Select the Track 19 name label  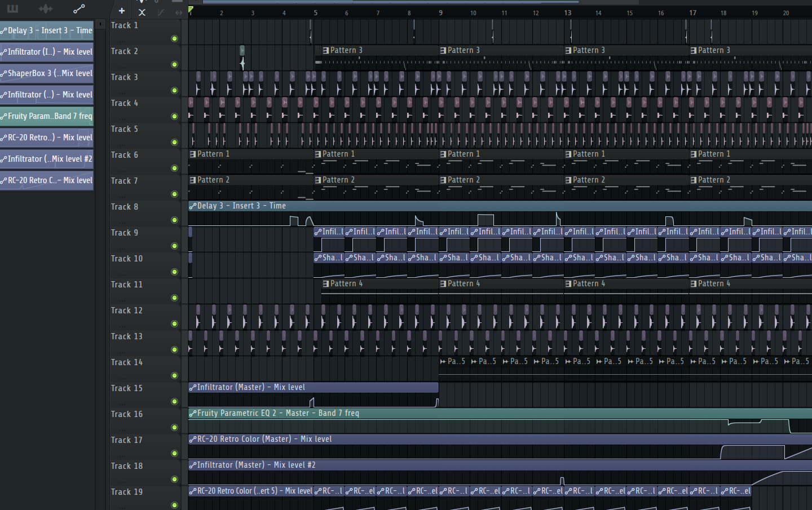click(x=127, y=492)
